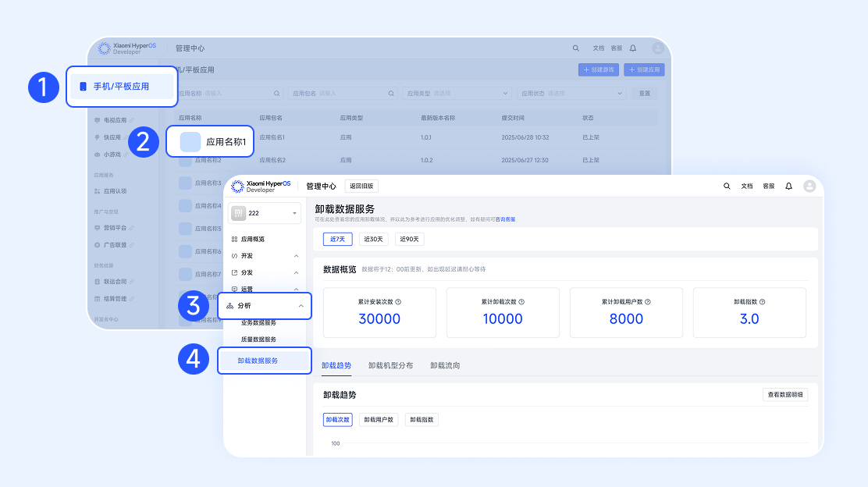This screenshot has width=868, height=487.
Task: Click 重置 button in back window
Action: tap(645, 94)
